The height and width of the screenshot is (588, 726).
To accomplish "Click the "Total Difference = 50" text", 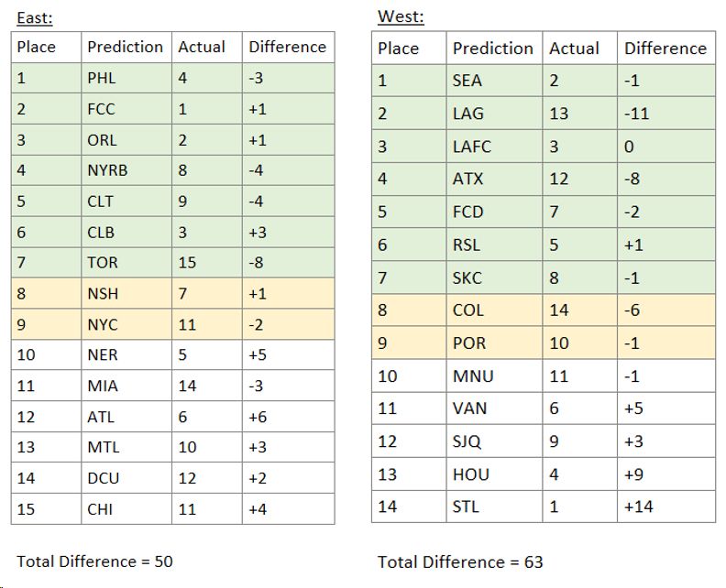I will pyautogui.click(x=95, y=561).
